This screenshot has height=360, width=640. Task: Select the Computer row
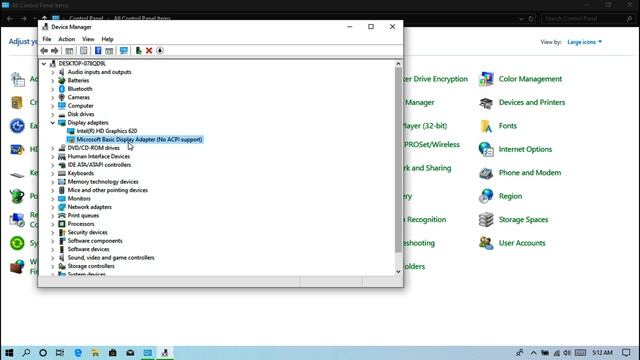pos(80,106)
